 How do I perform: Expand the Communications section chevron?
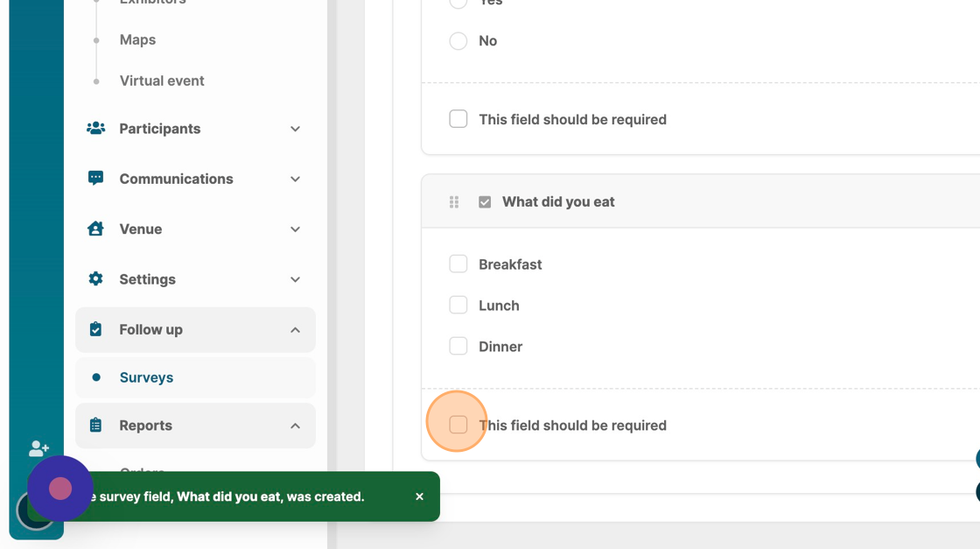point(295,179)
